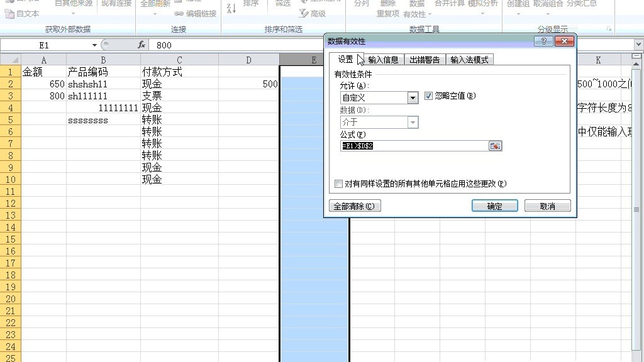
Task: Check apply changes to all cells with same settings
Action: tap(338, 184)
